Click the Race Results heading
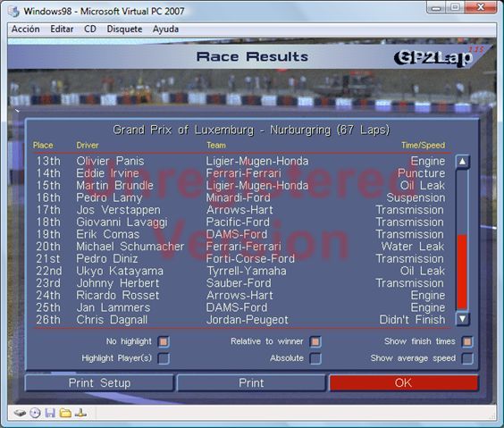The height and width of the screenshot is (428, 504). [x=252, y=57]
